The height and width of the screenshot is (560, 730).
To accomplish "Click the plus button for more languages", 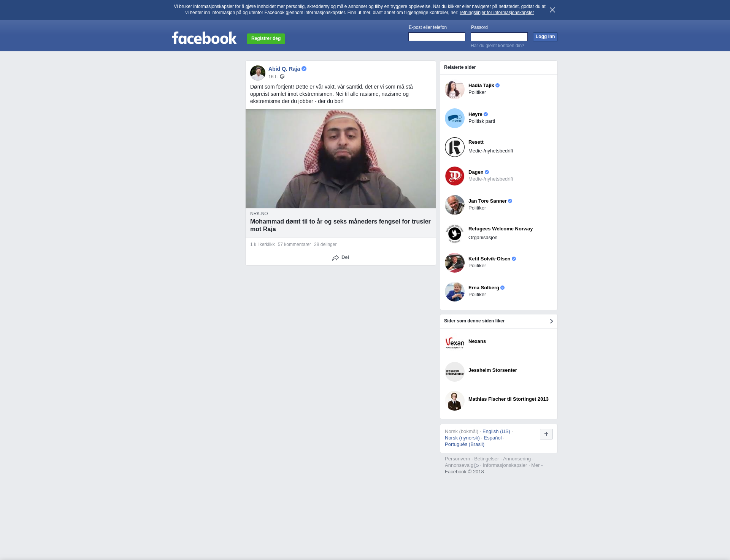I will click(546, 434).
